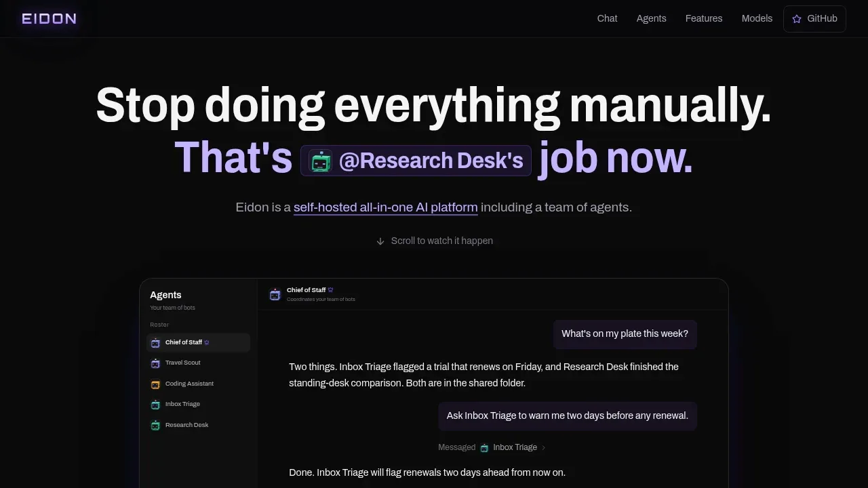
Task: Click the crown icon in chat header
Action: coord(331,290)
